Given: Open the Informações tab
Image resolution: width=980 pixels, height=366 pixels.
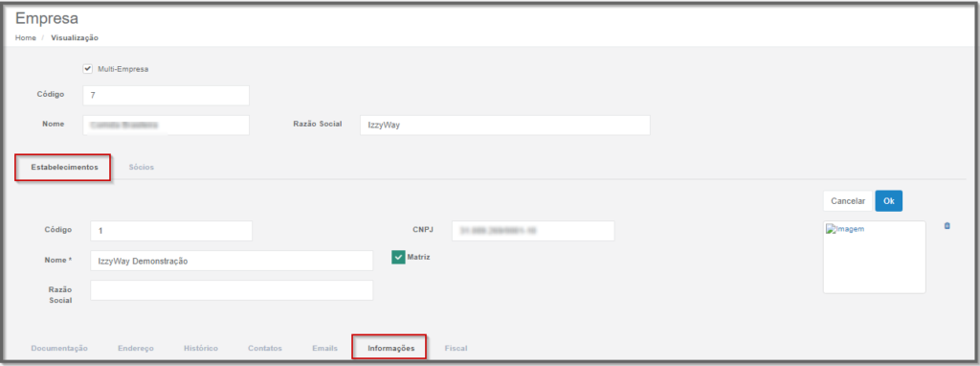Looking at the screenshot, I should click(390, 348).
